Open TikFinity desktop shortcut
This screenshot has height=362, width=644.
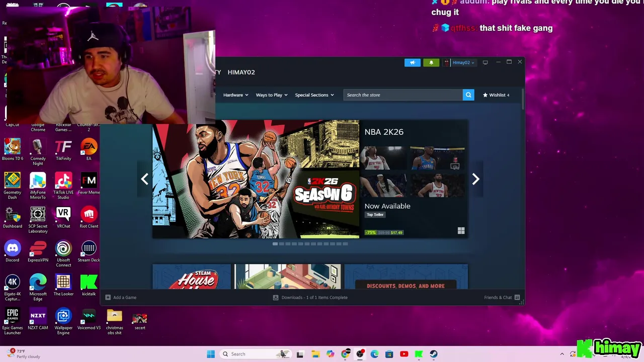[x=63, y=150]
